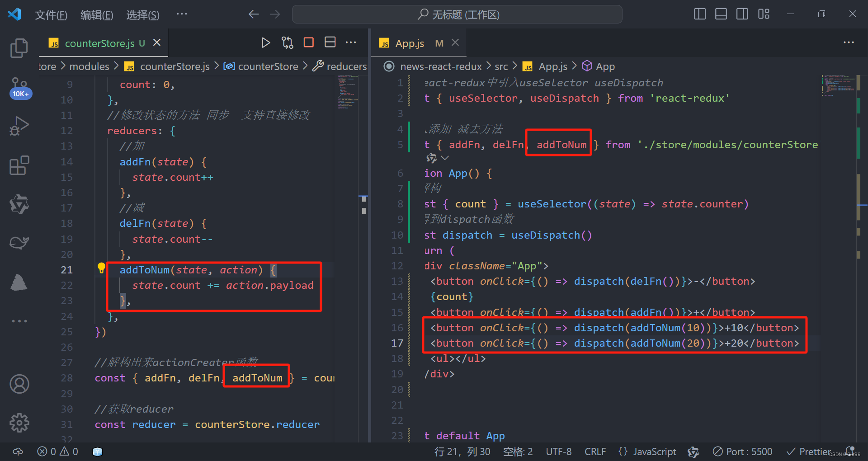868x461 pixels.
Task: Expand the code lens chevron above line 6
Action: coord(445,158)
